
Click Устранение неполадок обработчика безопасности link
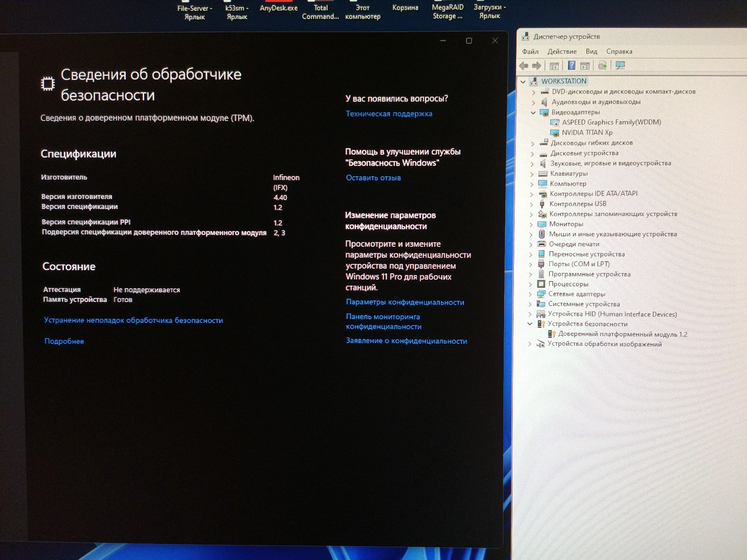click(134, 320)
